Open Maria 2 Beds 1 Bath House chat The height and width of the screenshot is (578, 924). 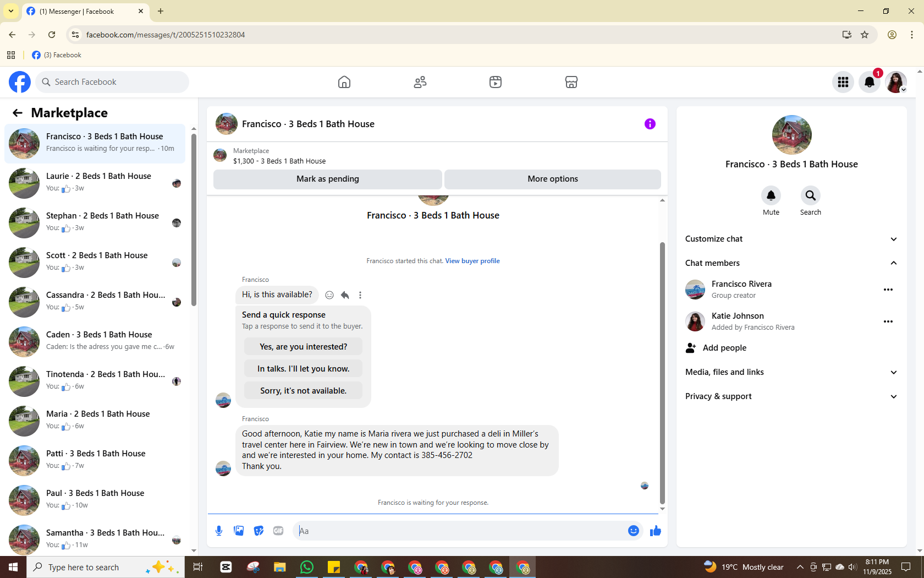coord(95,421)
